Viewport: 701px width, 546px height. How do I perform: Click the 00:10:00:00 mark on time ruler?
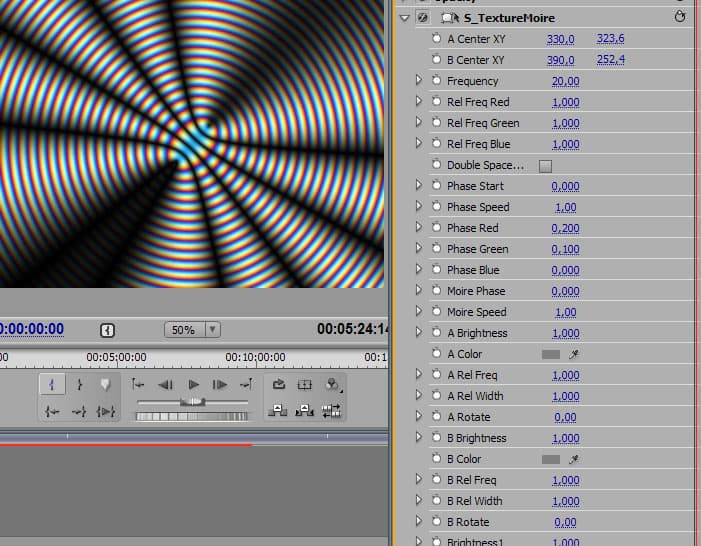tap(255, 357)
